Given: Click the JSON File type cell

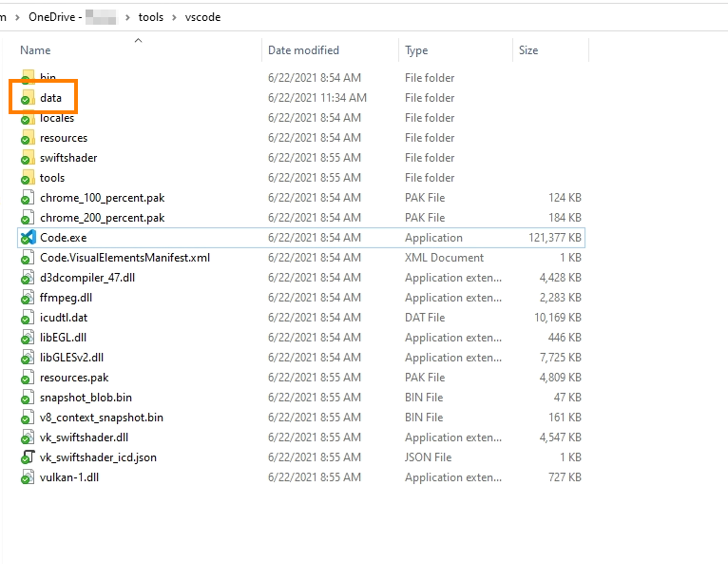Looking at the screenshot, I should 428,457.
